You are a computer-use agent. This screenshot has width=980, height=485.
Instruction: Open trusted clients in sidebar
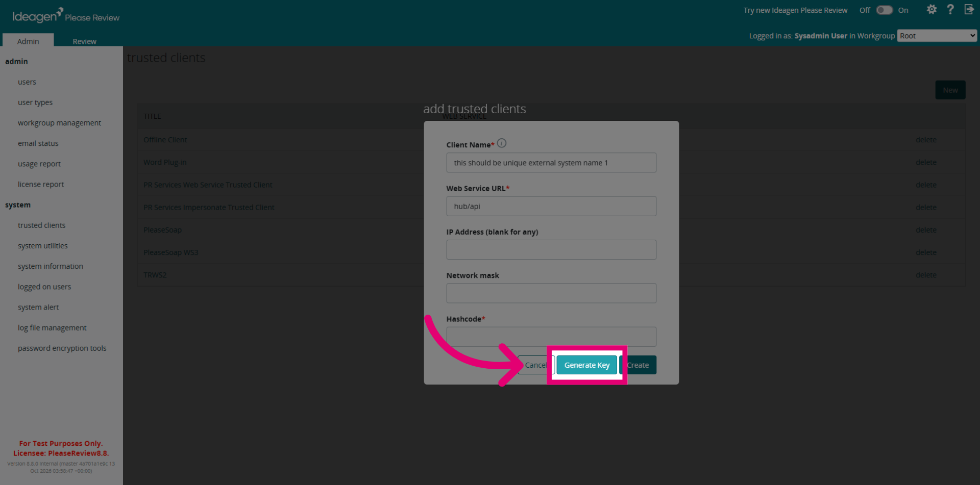point(41,225)
